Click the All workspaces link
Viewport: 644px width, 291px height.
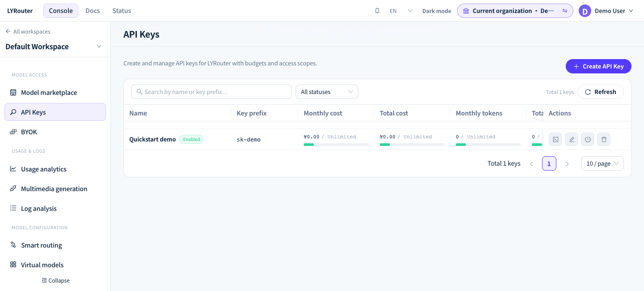tap(28, 32)
